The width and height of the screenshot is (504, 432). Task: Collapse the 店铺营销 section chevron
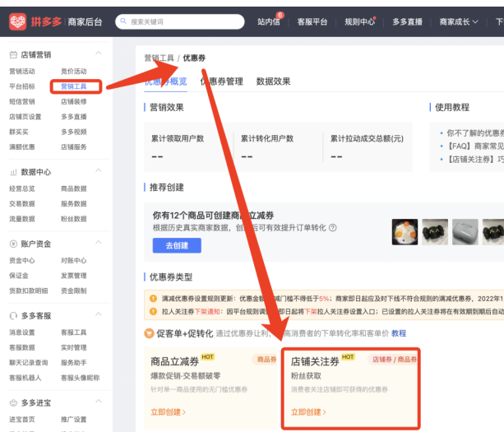point(99,53)
